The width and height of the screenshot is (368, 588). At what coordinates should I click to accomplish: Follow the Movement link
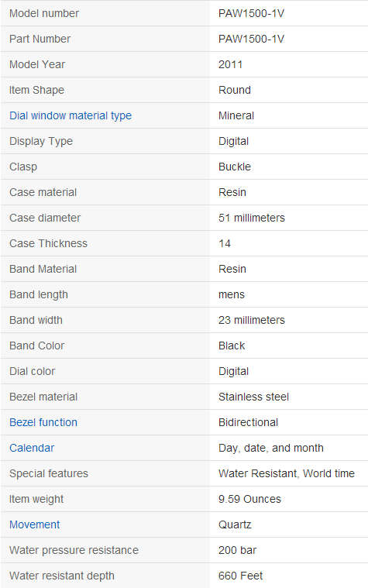[35, 524]
